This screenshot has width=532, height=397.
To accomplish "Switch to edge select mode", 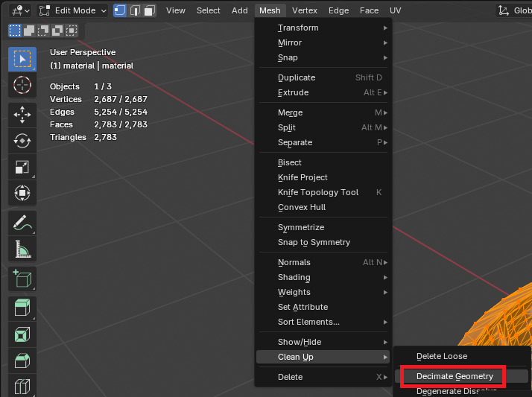I will point(135,10).
